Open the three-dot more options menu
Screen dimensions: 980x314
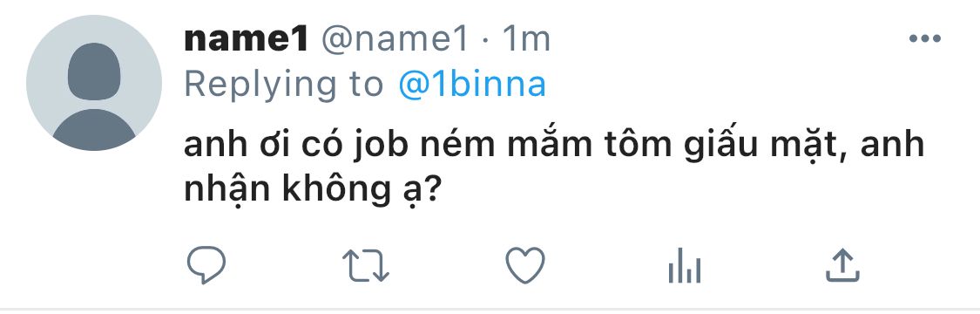[925, 38]
